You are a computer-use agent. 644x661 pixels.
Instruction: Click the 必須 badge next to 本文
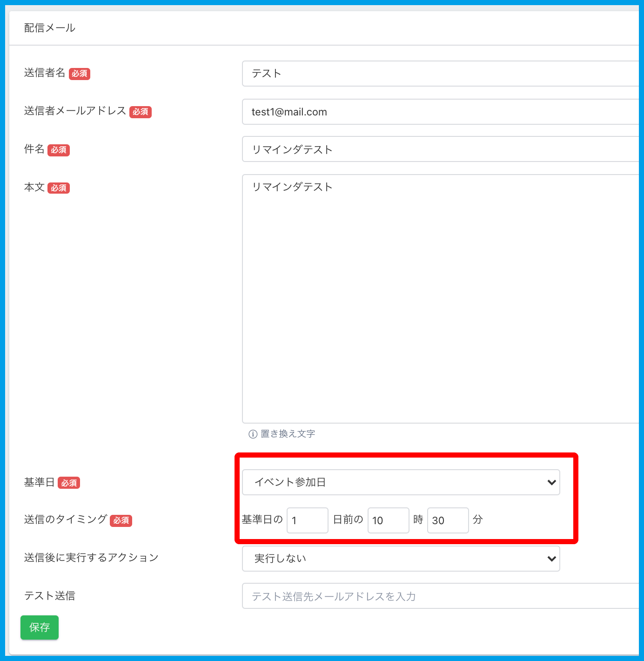pyautogui.click(x=59, y=188)
